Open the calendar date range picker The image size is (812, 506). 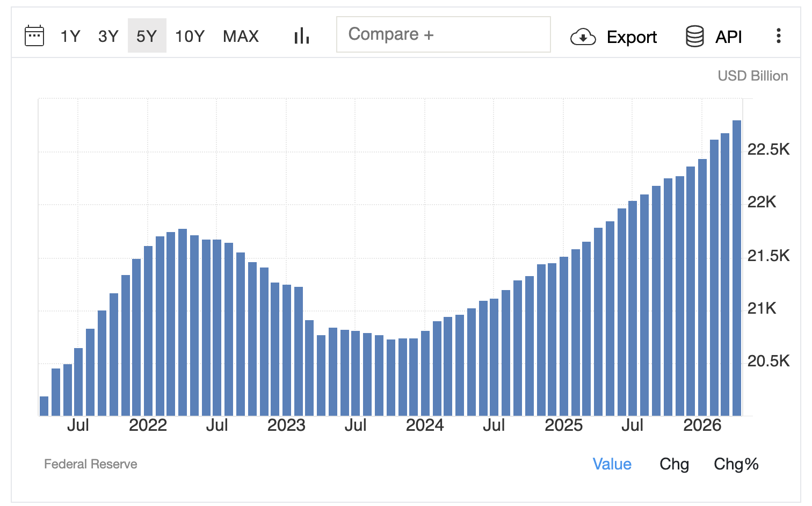pyautogui.click(x=34, y=36)
